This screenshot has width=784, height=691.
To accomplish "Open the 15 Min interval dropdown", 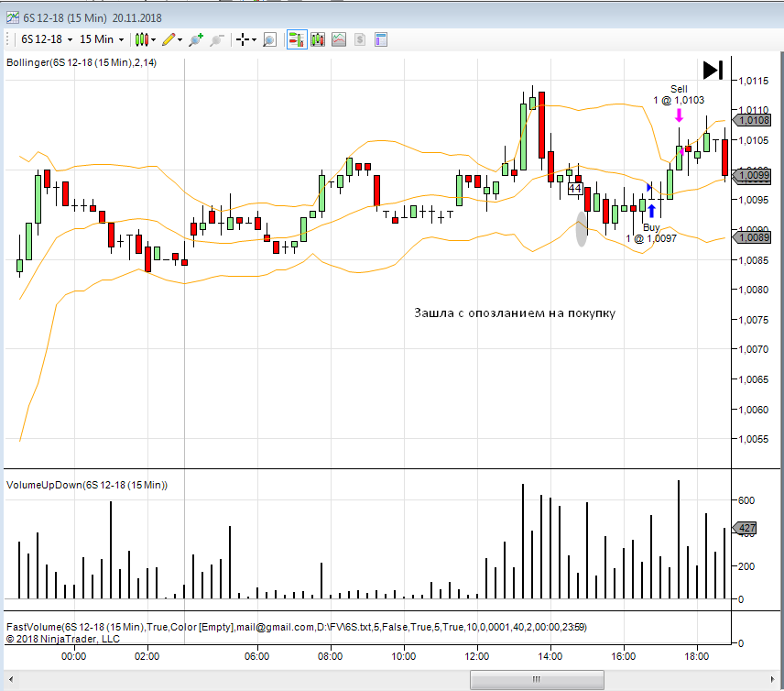I will pyautogui.click(x=102, y=39).
